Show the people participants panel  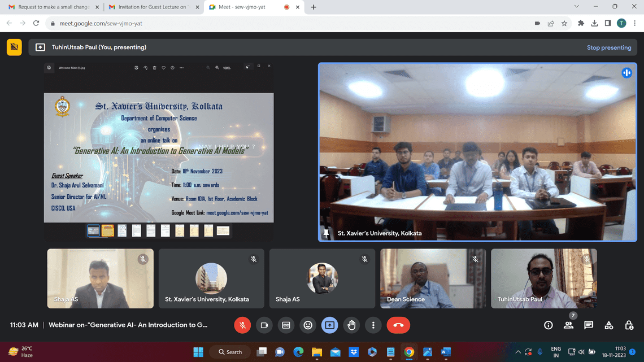tap(568, 325)
